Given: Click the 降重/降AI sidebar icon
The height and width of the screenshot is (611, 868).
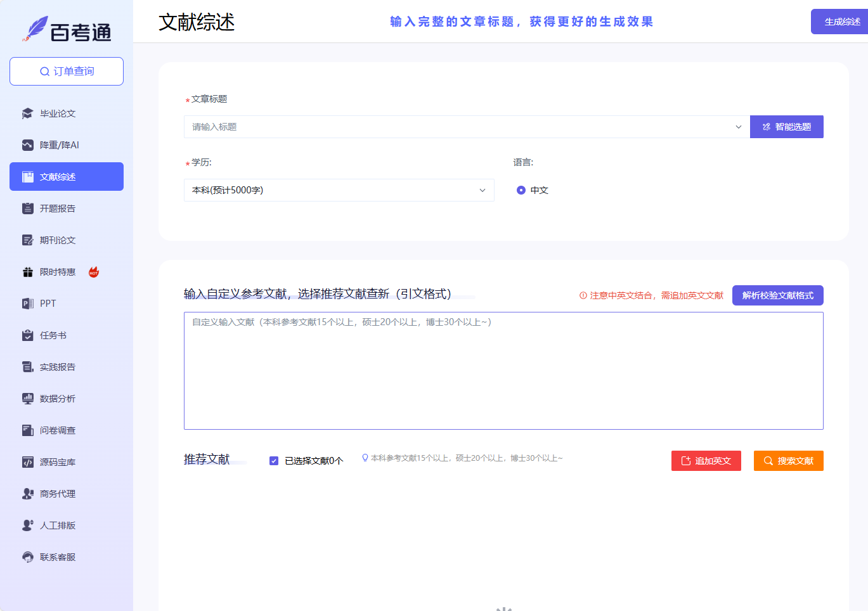Looking at the screenshot, I should (27, 145).
